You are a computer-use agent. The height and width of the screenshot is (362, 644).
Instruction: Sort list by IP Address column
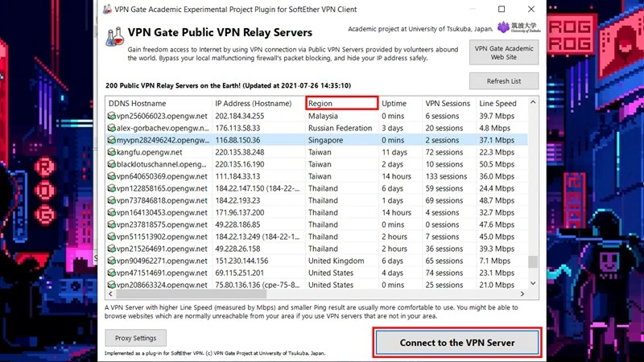(258, 104)
